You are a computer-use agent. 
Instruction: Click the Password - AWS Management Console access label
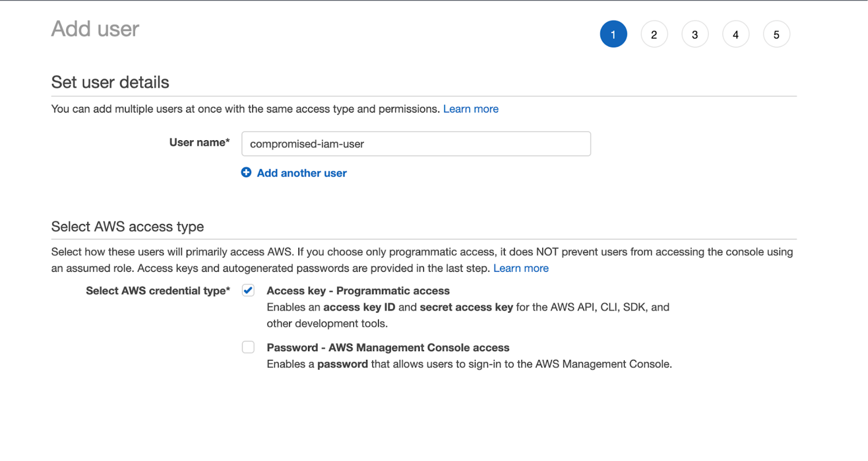click(388, 347)
